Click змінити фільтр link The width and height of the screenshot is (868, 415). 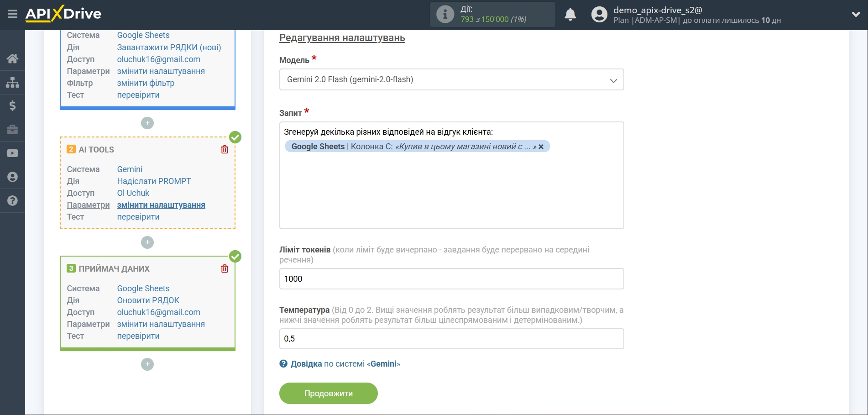point(146,83)
